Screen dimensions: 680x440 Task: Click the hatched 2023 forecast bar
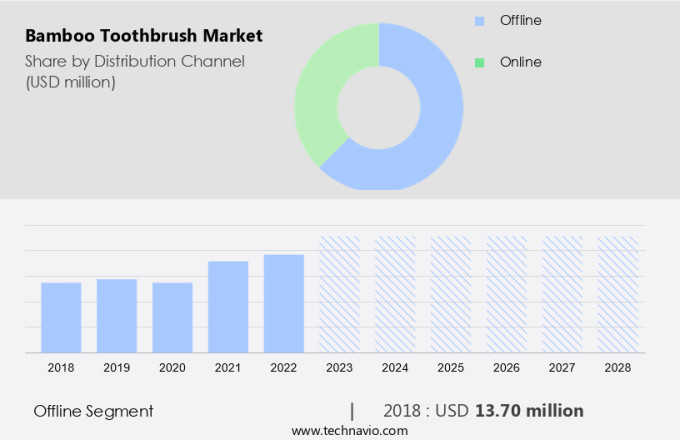339,294
